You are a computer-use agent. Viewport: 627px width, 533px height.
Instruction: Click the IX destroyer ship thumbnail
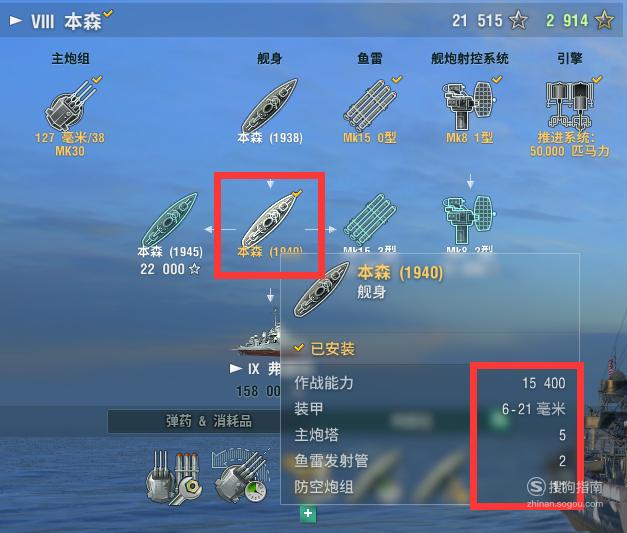click(x=258, y=335)
